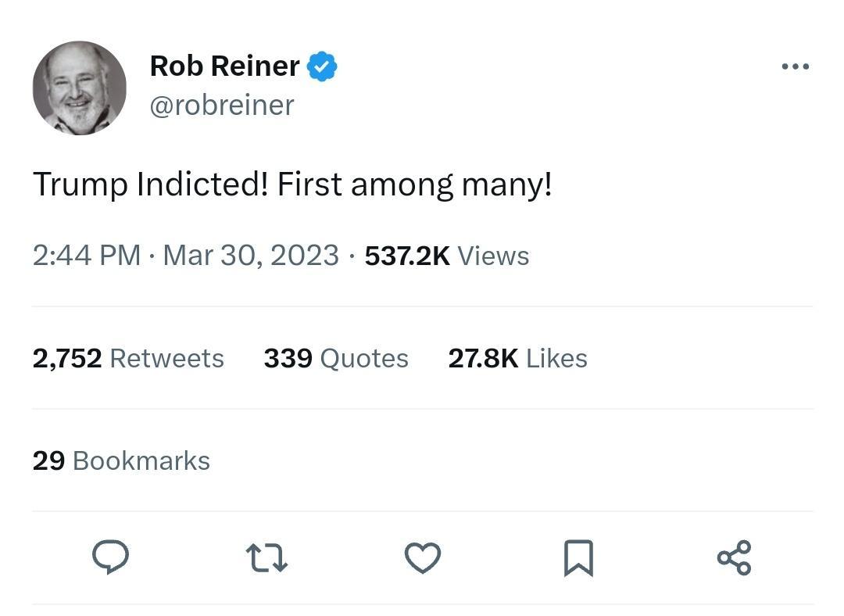Like the tweet using the heart icon
Viewport: 844px width, 616px height.
pos(422,557)
